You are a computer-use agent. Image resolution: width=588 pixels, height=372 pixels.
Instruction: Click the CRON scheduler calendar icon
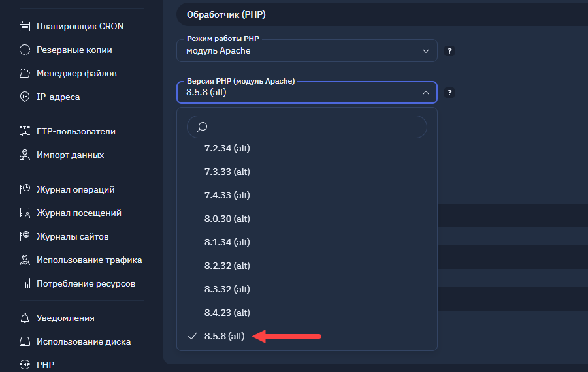(25, 26)
